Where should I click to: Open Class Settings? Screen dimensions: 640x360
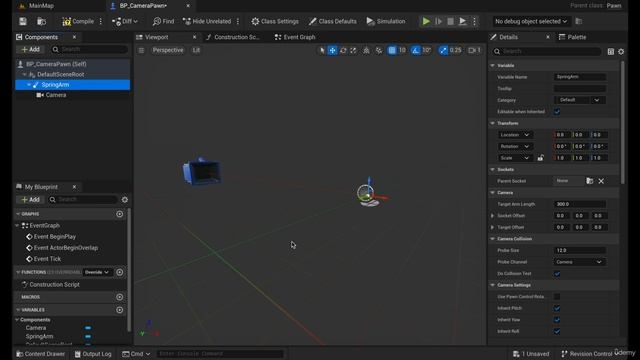(275, 21)
